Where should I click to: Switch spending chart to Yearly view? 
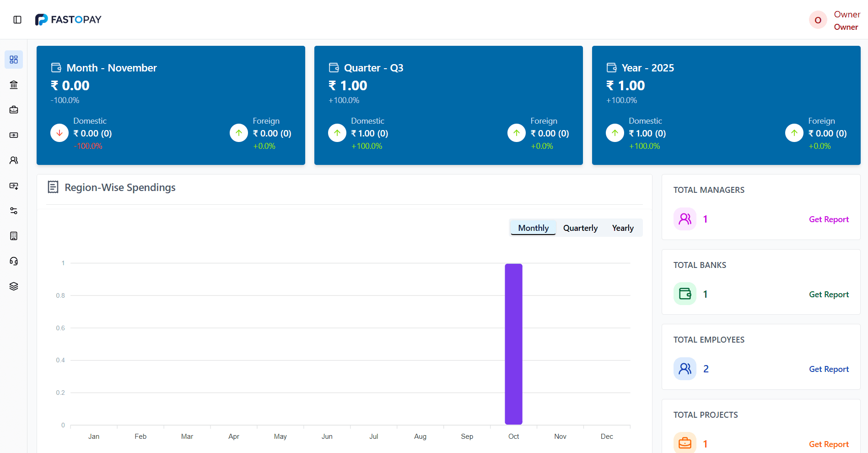tap(623, 228)
